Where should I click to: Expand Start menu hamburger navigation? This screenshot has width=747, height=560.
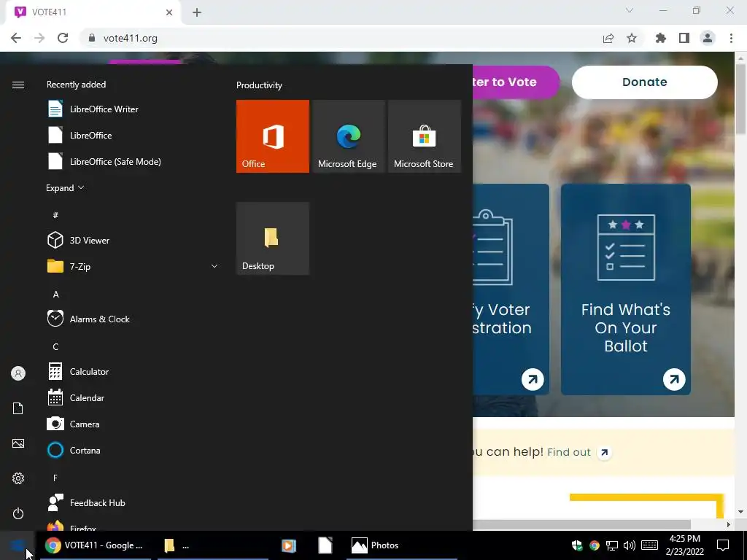tap(18, 85)
